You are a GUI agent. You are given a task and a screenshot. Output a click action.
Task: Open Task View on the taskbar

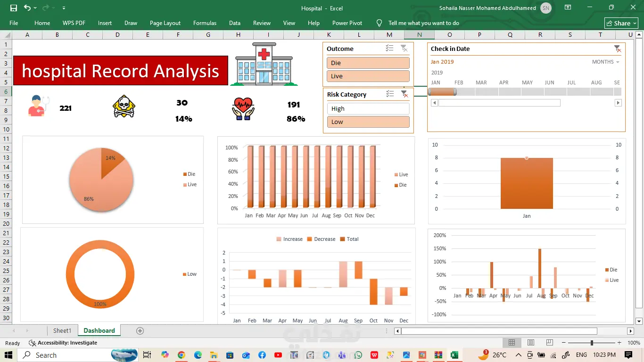147,355
